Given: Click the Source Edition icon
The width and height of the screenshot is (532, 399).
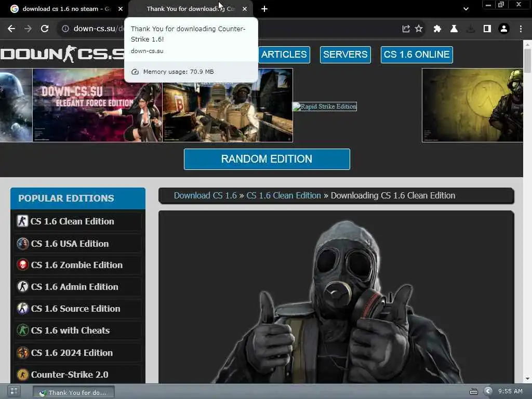Looking at the screenshot, I should (23, 309).
